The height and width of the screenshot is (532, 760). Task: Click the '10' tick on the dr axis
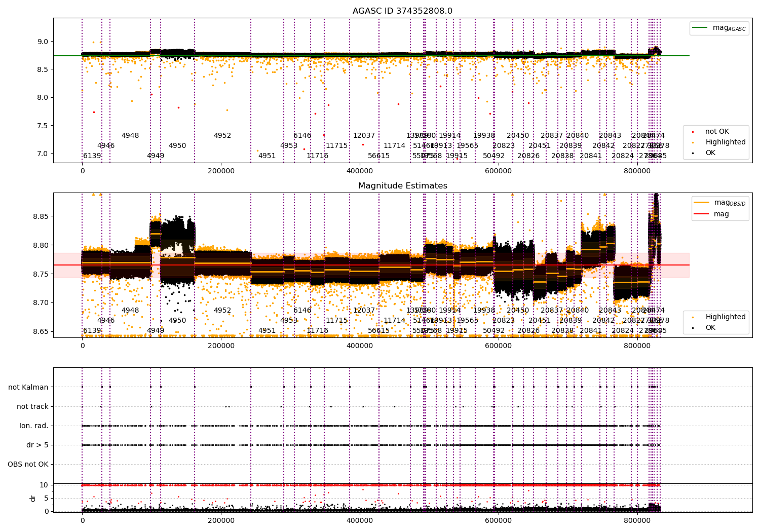coord(44,485)
